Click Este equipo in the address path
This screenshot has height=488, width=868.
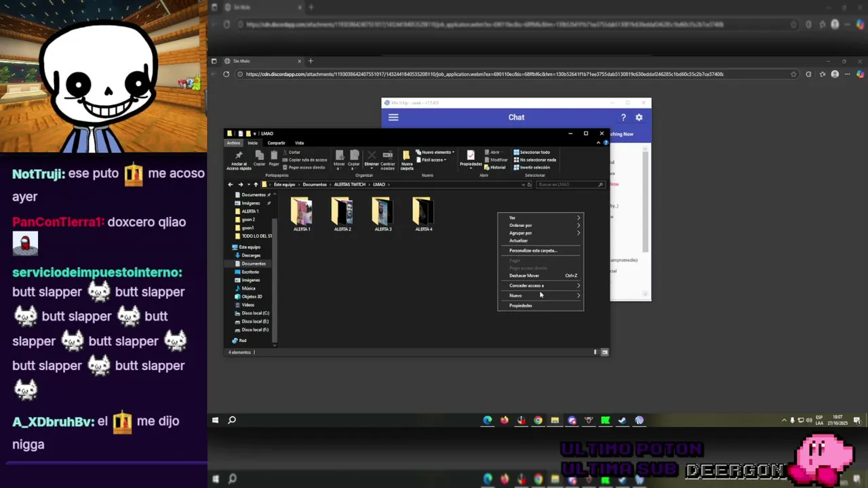[x=284, y=184]
